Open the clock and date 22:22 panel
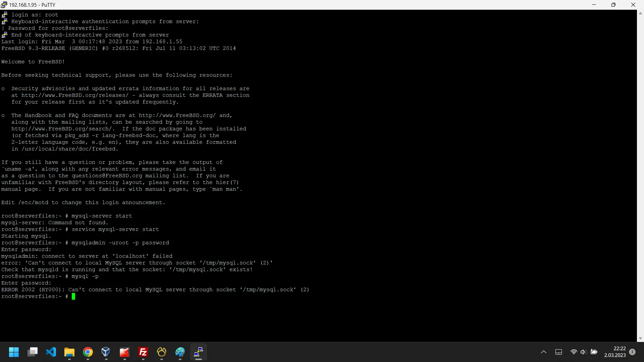 pos(615,352)
